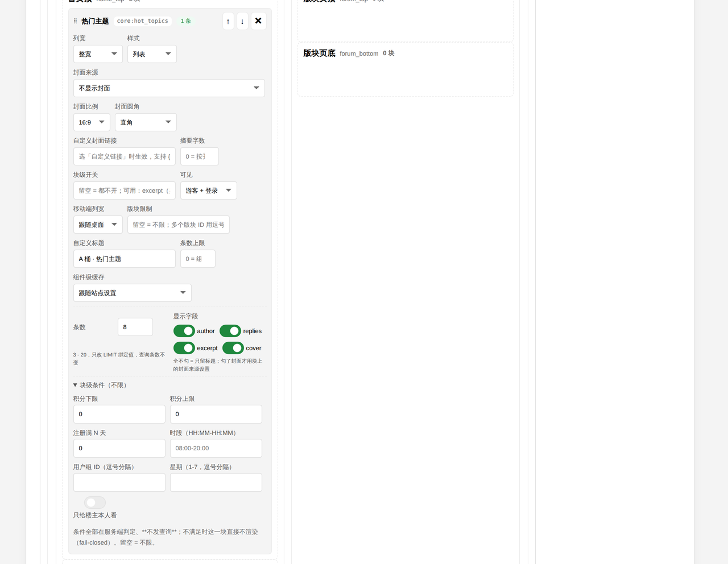Click the 积分上限 input field
This screenshot has height=564, width=728.
[216, 414]
